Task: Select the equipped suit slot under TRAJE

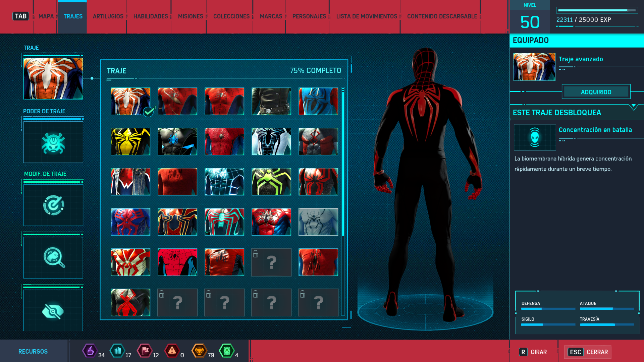Action: click(53, 78)
